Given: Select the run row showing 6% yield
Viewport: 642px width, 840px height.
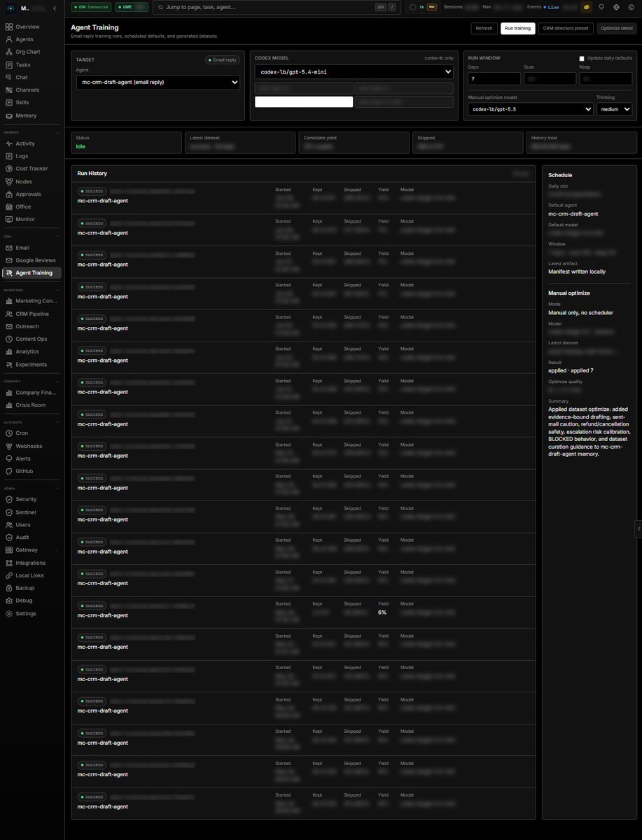Looking at the screenshot, I should point(303,612).
